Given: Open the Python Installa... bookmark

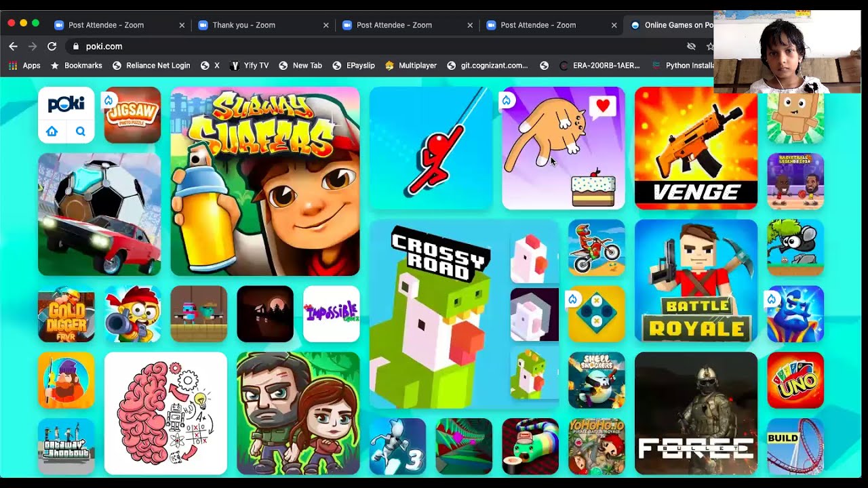Looking at the screenshot, I should (683, 66).
